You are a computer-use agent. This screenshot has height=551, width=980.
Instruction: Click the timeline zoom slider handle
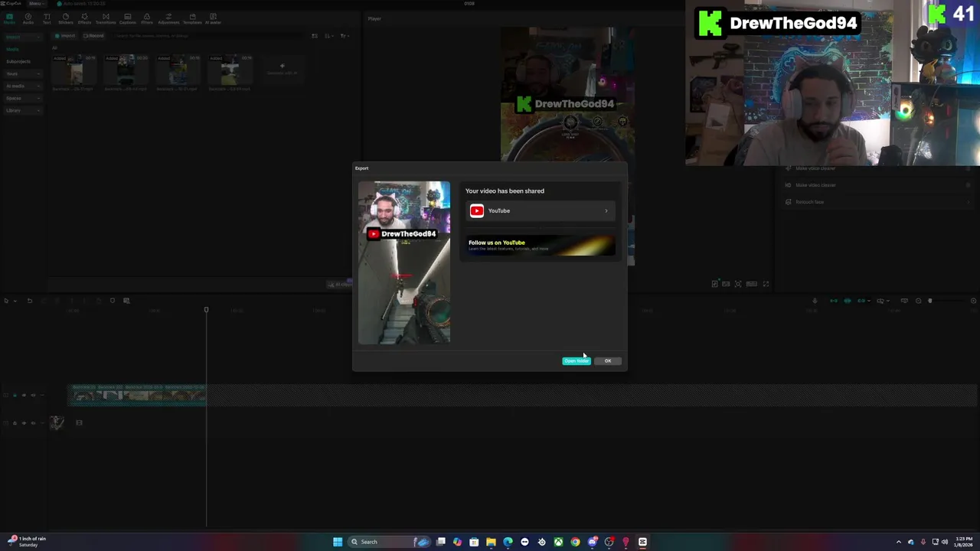coord(930,301)
